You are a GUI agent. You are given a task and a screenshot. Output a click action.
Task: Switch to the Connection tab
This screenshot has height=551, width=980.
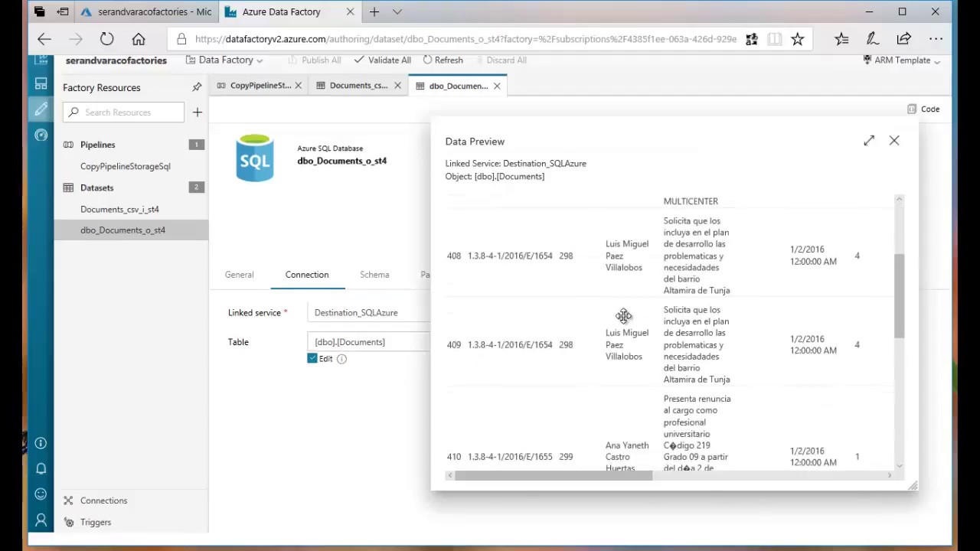click(x=307, y=275)
